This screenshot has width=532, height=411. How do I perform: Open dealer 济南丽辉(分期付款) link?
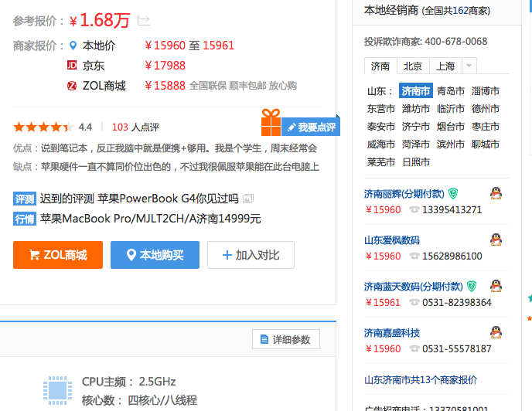404,194
